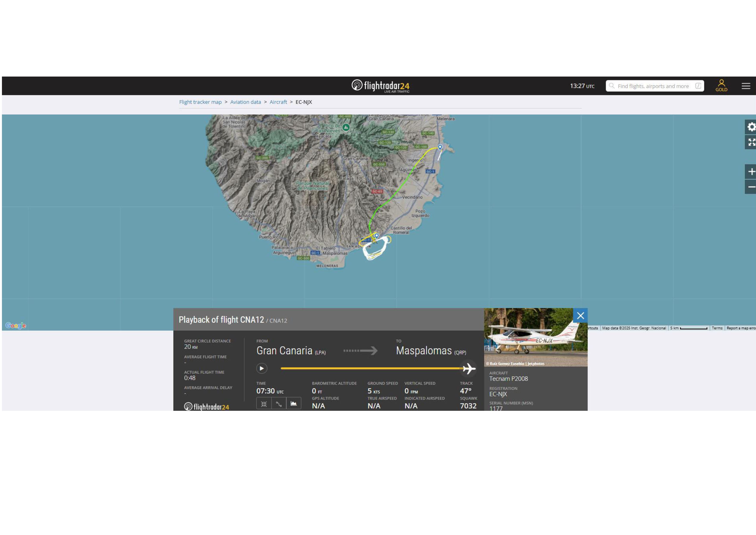This screenshot has width=756, height=535.
Task: Click the center-on-aircraft arrows icon
Action: click(x=264, y=404)
